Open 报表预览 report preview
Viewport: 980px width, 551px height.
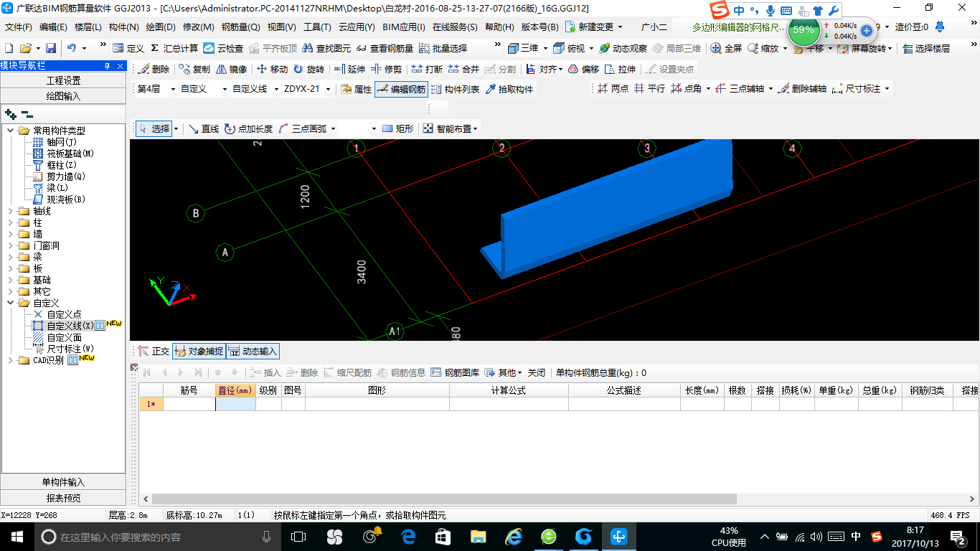coord(63,497)
